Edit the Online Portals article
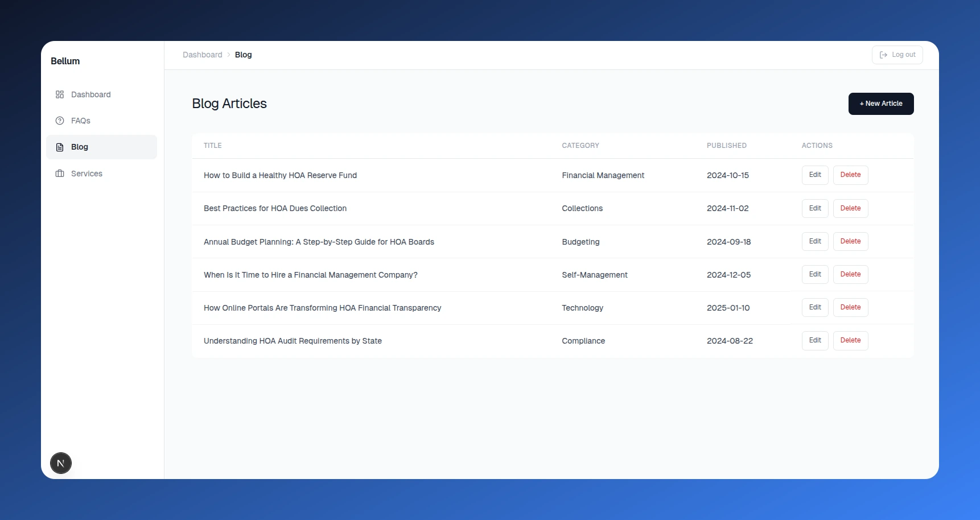 [x=815, y=307]
